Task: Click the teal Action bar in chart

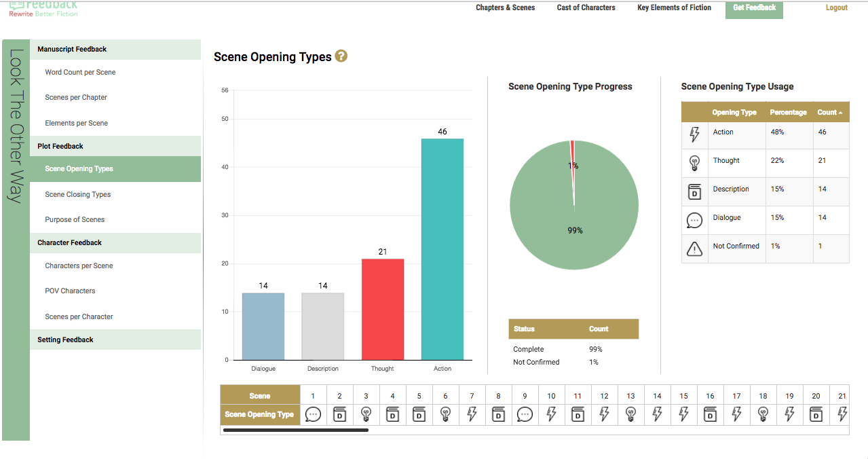Action: [442, 249]
